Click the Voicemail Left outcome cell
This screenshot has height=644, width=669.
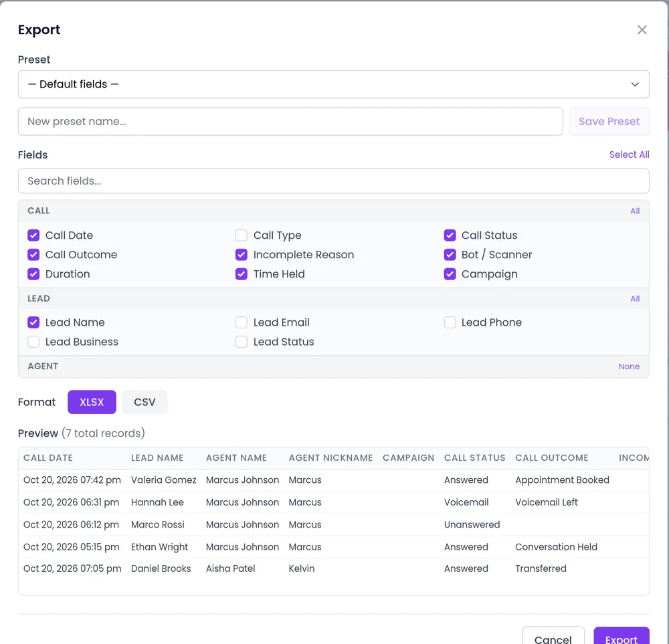point(546,502)
